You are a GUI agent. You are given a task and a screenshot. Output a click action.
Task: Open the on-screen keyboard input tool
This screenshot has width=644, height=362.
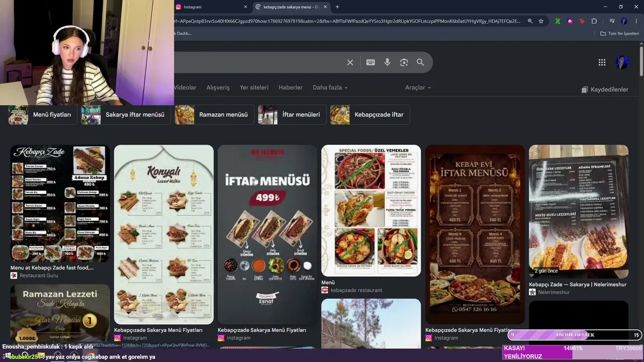(370, 62)
